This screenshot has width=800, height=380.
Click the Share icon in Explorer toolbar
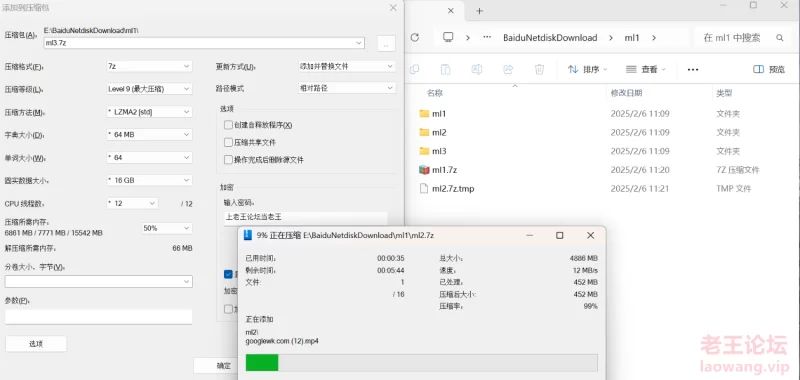tap(508, 69)
